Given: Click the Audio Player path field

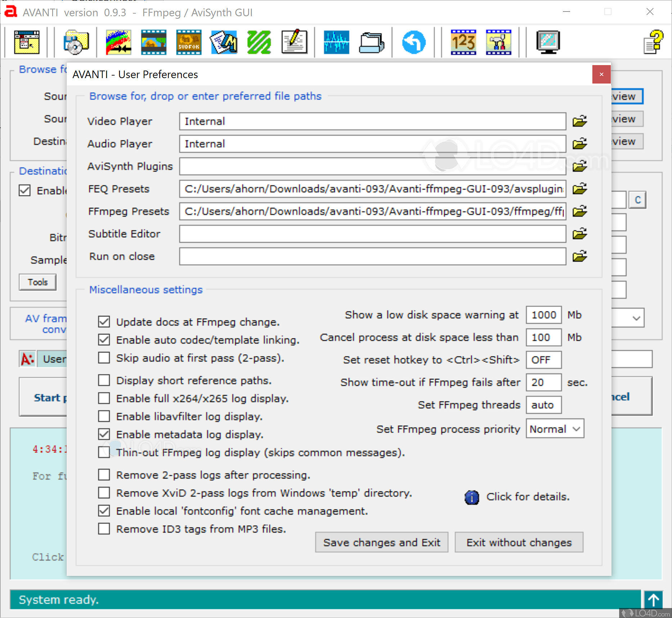Looking at the screenshot, I should pos(373,144).
